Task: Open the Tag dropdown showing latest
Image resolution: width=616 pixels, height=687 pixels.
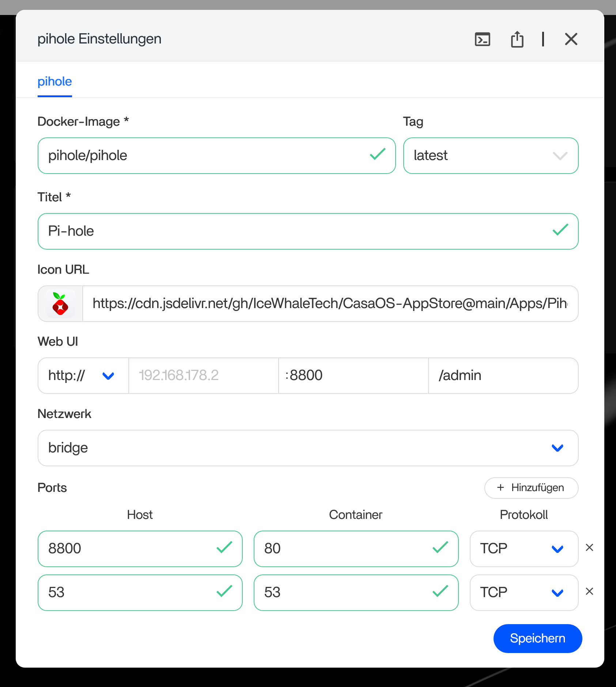Action: [x=490, y=156]
